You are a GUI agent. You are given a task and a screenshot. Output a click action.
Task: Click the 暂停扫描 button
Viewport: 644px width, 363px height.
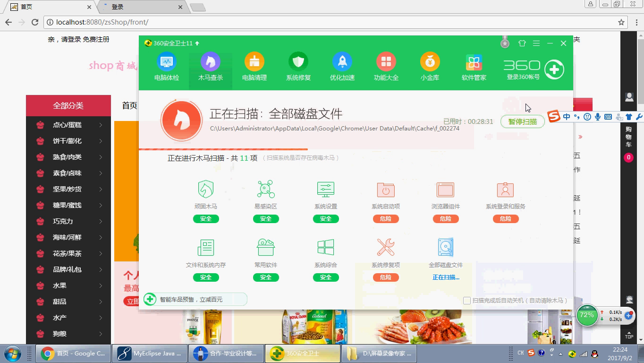coord(522,121)
